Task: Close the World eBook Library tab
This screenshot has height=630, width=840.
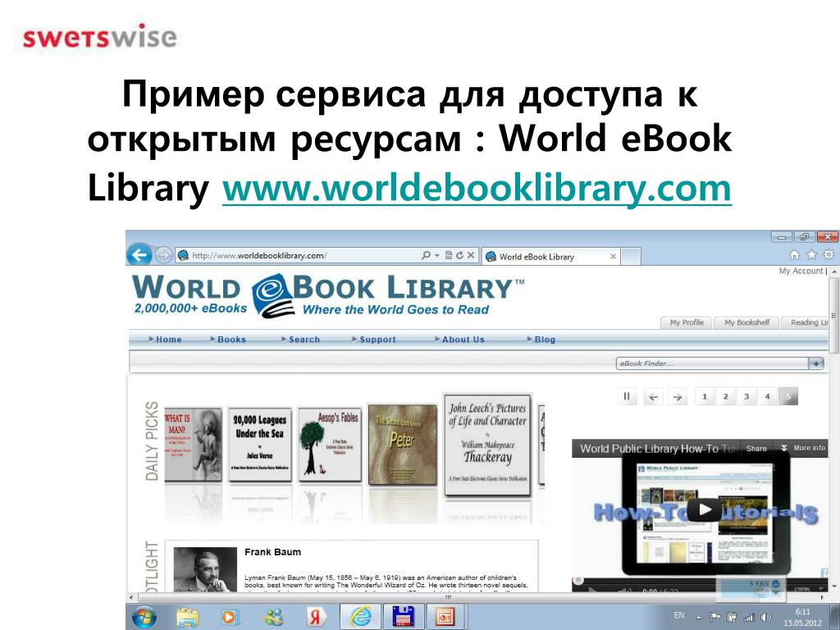Action: [x=613, y=257]
